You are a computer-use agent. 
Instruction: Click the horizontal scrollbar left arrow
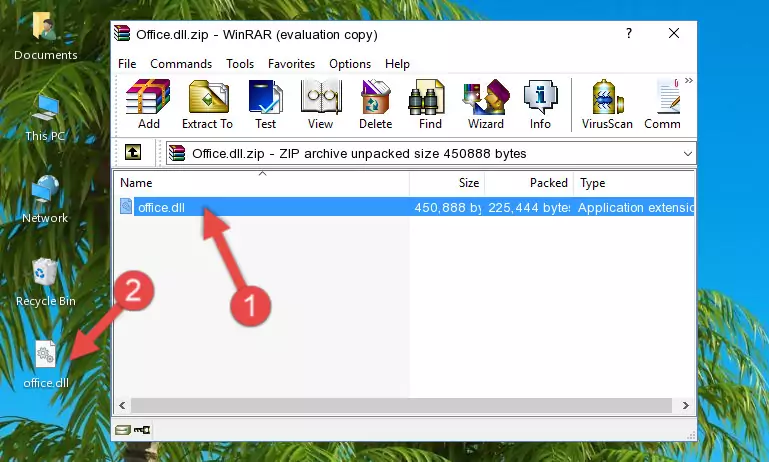[123, 405]
